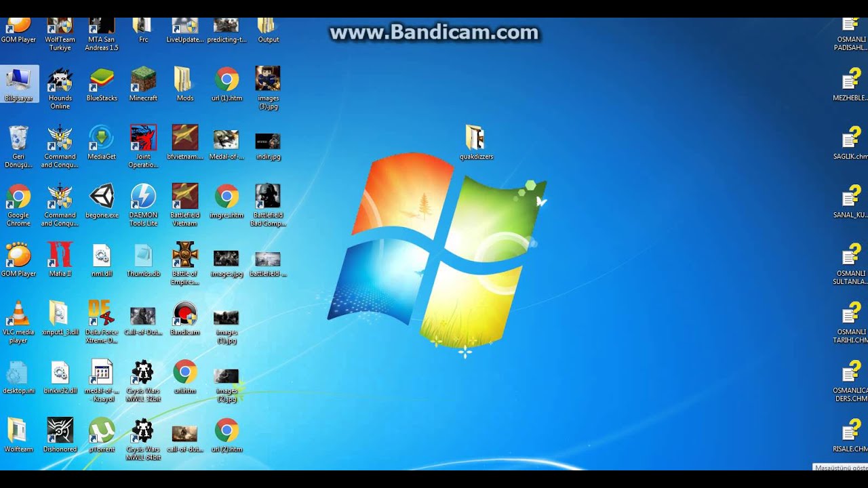868x488 pixels.
Task: Open Joint Operations shortcut
Action: 143,146
